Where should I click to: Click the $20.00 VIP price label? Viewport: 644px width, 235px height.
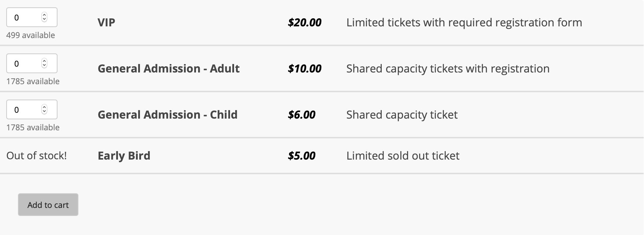(x=304, y=22)
